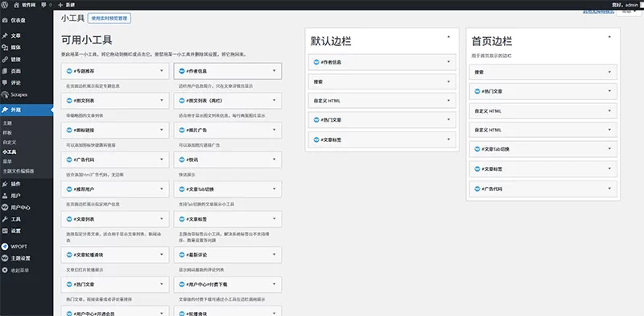Click the blue icon on #作者信息 in 可用小工具
The image size is (644, 316).
(x=182, y=71)
